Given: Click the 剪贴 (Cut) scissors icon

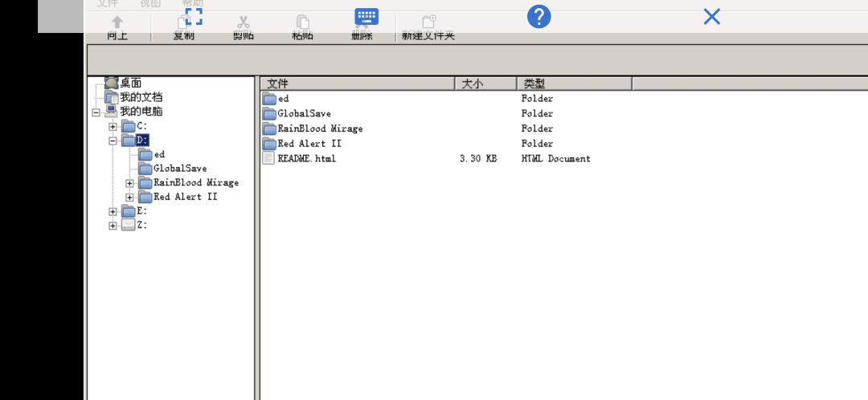Looking at the screenshot, I should pos(244,23).
